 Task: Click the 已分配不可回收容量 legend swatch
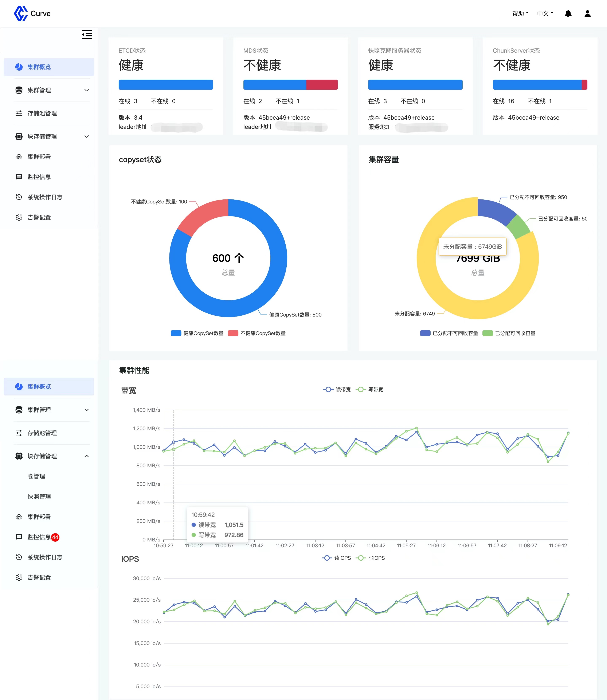click(425, 333)
